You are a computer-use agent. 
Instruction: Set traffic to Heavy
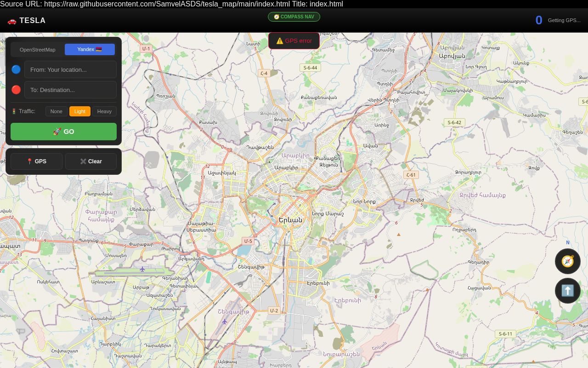104,111
